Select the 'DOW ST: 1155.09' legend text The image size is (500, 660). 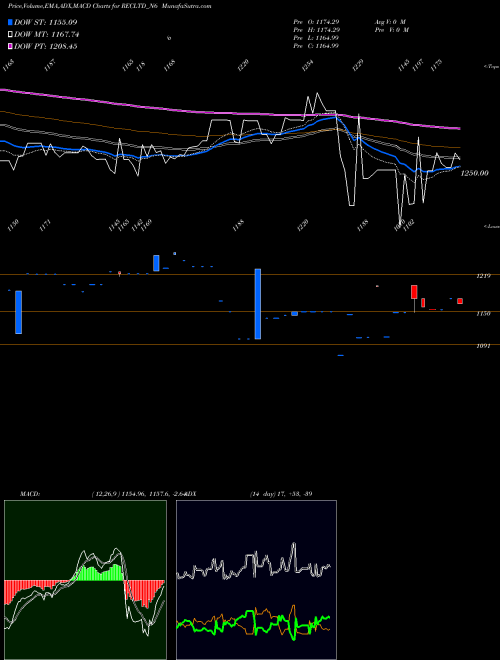pyautogui.click(x=45, y=22)
